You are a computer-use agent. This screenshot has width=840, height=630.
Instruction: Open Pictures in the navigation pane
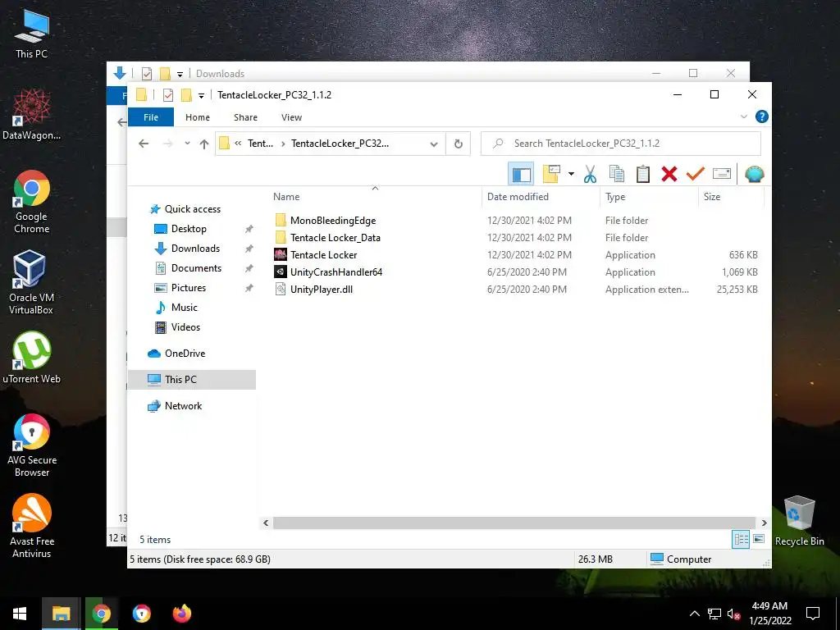coord(188,288)
